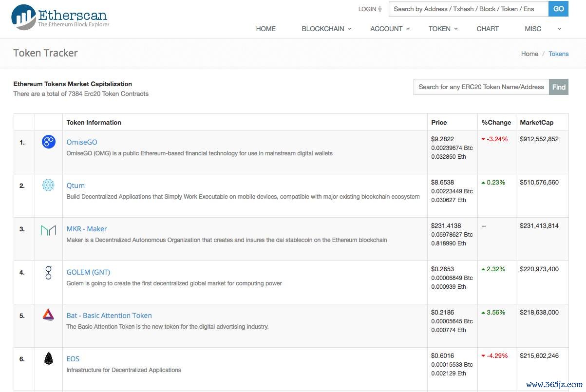
Task: Expand the BLOCKCHAIN dropdown menu
Action: pyautogui.click(x=326, y=29)
